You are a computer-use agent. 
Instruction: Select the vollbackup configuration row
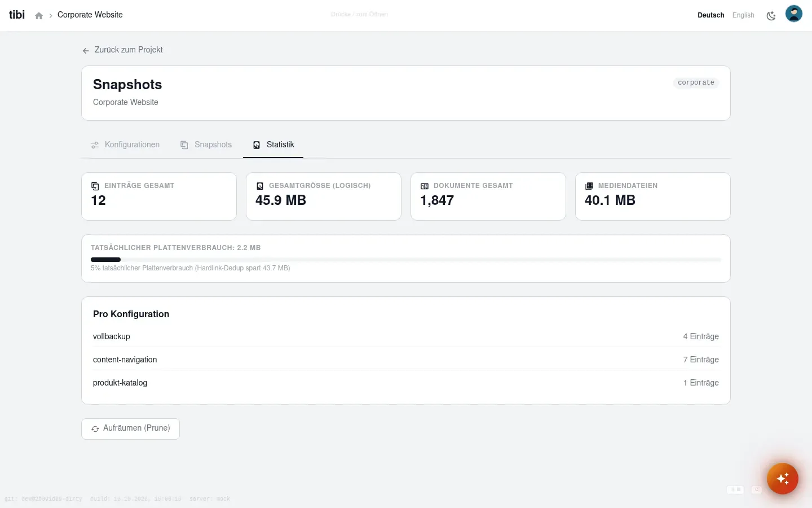(x=406, y=336)
